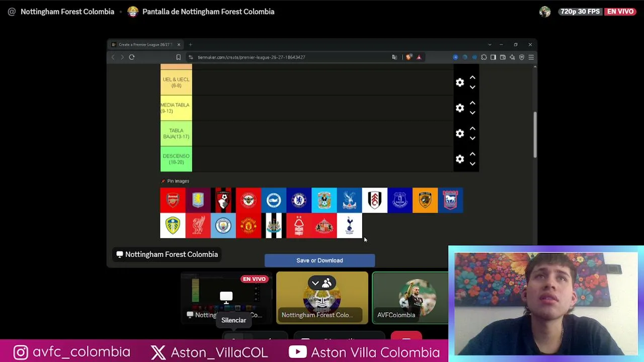Image resolution: width=644 pixels, height=362 pixels.
Task: Pick the Chelsea crest image
Action: (299, 200)
